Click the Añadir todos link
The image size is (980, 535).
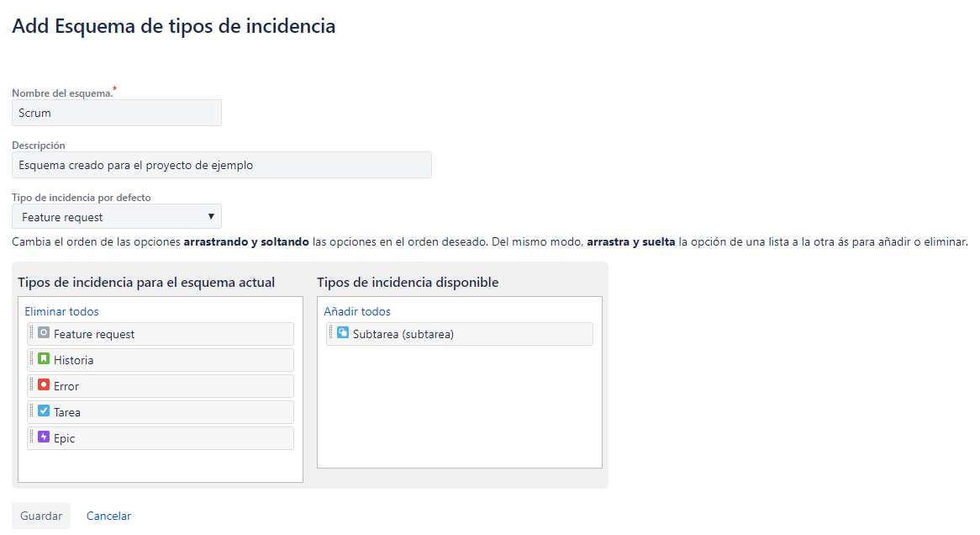pos(357,311)
